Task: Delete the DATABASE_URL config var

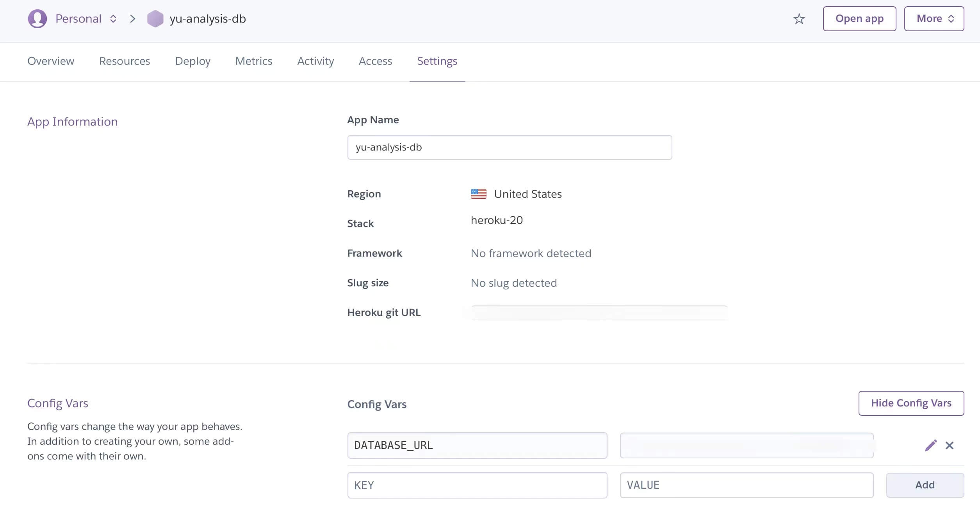Action: pos(950,445)
